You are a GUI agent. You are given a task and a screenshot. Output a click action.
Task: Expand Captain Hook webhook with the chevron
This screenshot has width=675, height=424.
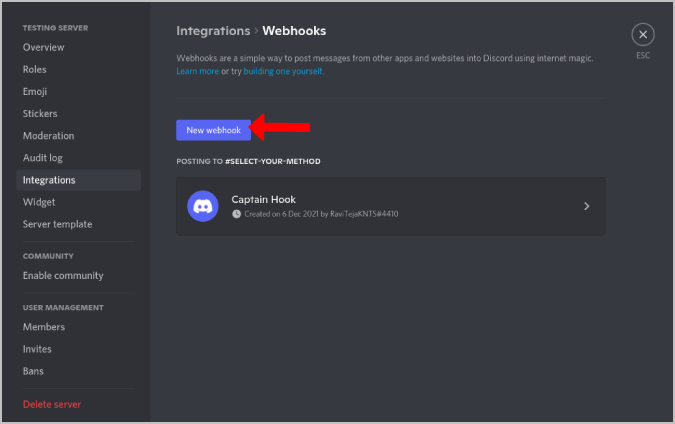point(586,206)
